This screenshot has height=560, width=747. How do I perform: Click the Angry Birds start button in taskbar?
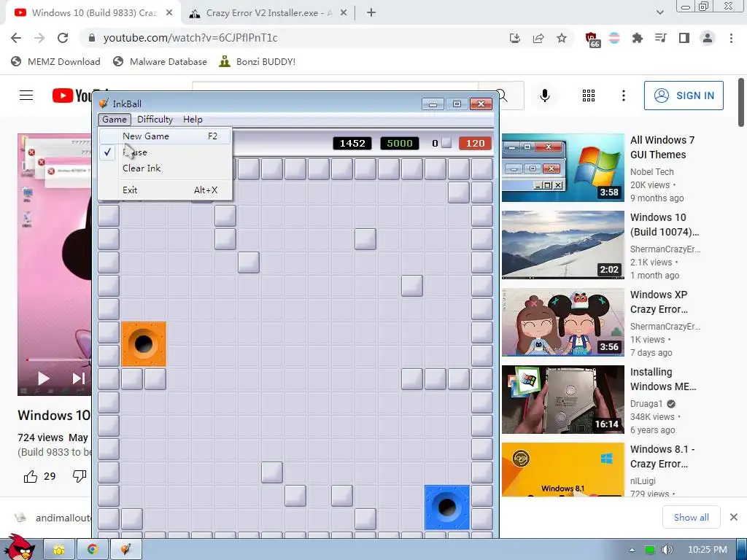point(19,547)
